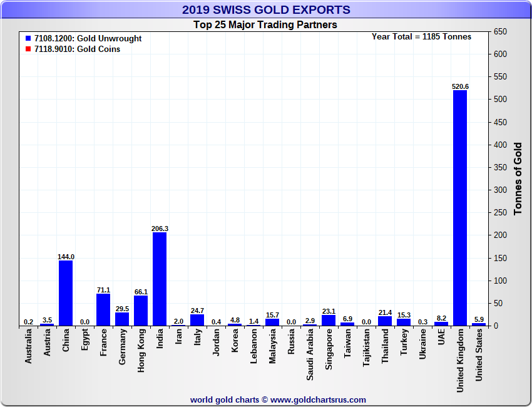Click the 650 y-axis tick label
532x407 pixels.
(x=500, y=31)
